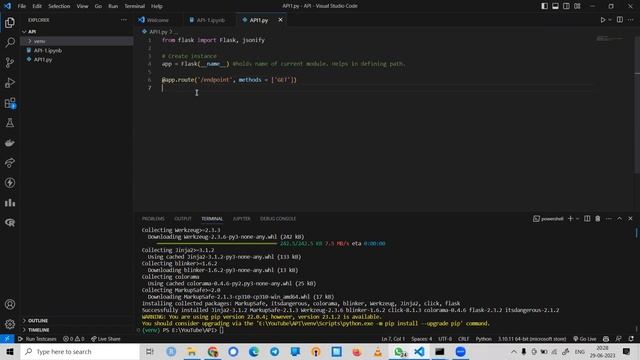Image resolution: width=640 pixels, height=360 pixels.
Task: Open the Accounts icon in activity bar
Action: (10, 304)
